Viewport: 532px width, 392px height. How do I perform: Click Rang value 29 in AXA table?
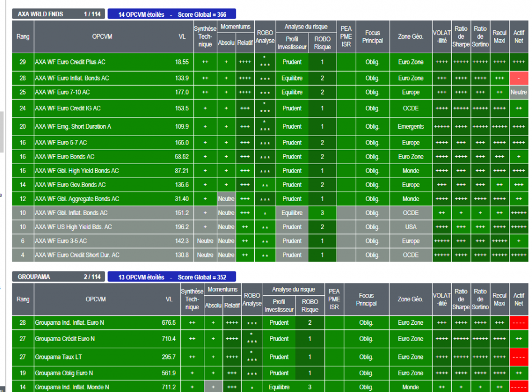coord(23,62)
